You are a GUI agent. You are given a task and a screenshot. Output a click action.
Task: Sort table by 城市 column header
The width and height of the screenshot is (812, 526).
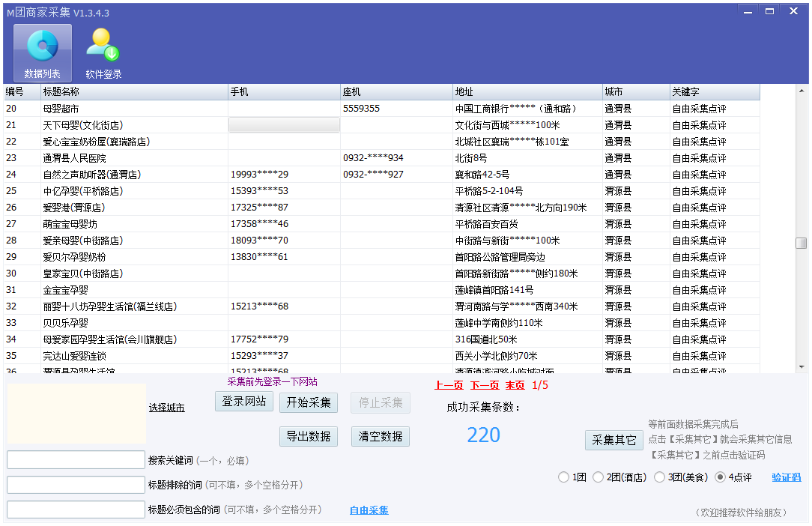[636, 92]
